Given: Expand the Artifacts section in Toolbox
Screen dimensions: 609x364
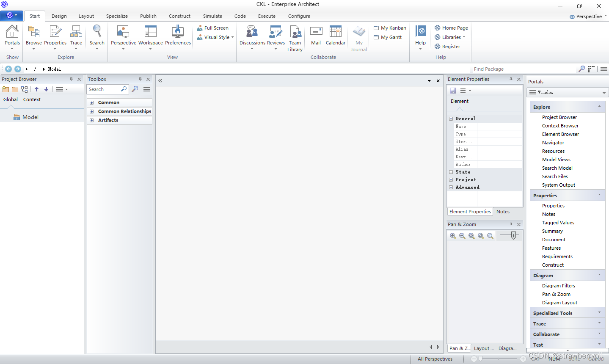Looking at the screenshot, I should pyautogui.click(x=91, y=120).
